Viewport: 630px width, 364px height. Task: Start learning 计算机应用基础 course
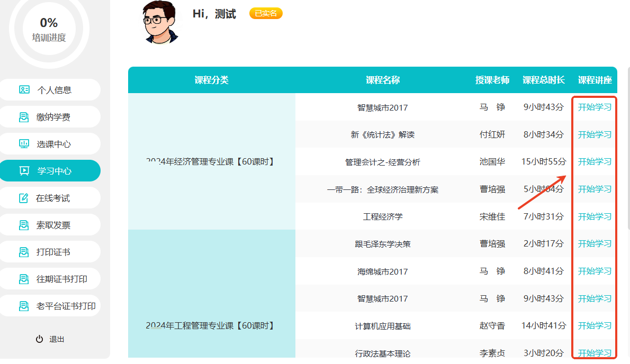[x=595, y=326]
